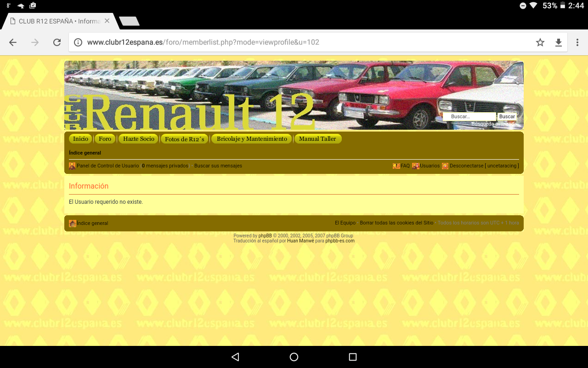Select Hazte Socio navigation button
The width and height of the screenshot is (588, 368).
point(138,139)
